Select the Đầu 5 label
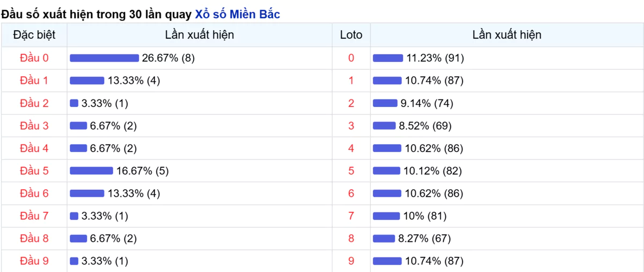This screenshot has height=272, width=644. (x=34, y=171)
